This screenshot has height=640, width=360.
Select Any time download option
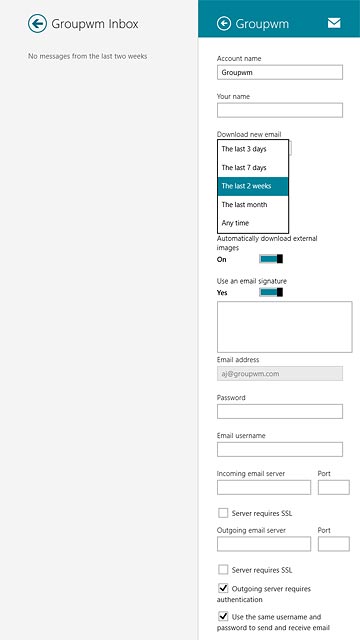tap(253, 223)
